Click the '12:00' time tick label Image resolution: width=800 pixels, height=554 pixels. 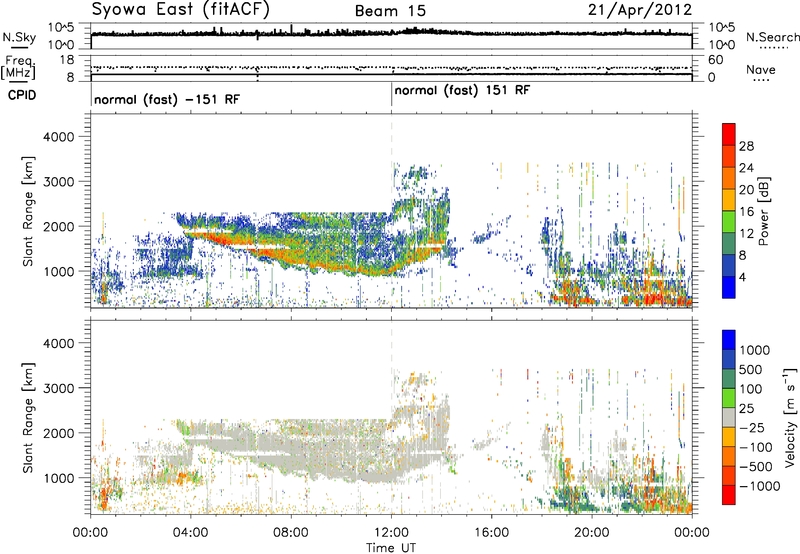tap(391, 533)
